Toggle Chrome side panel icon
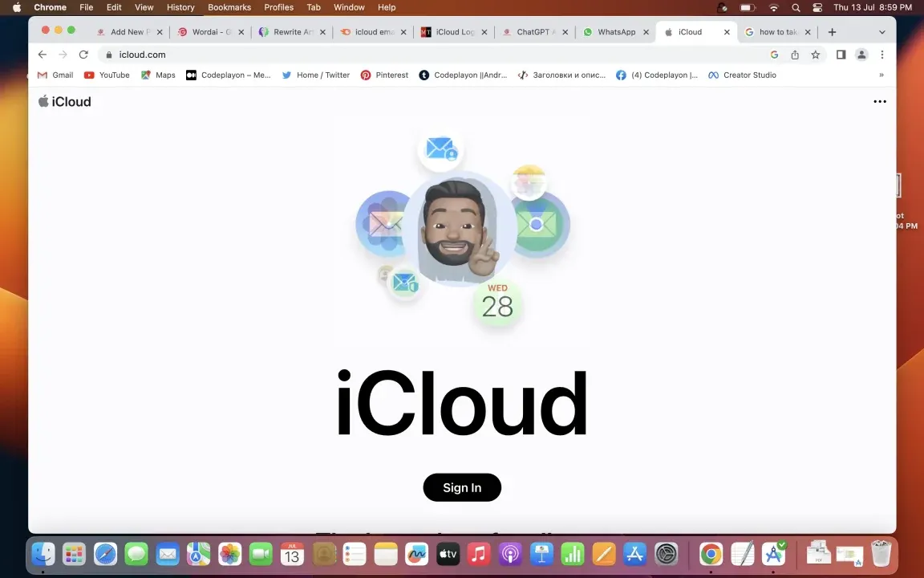This screenshot has height=578, width=924. click(841, 55)
